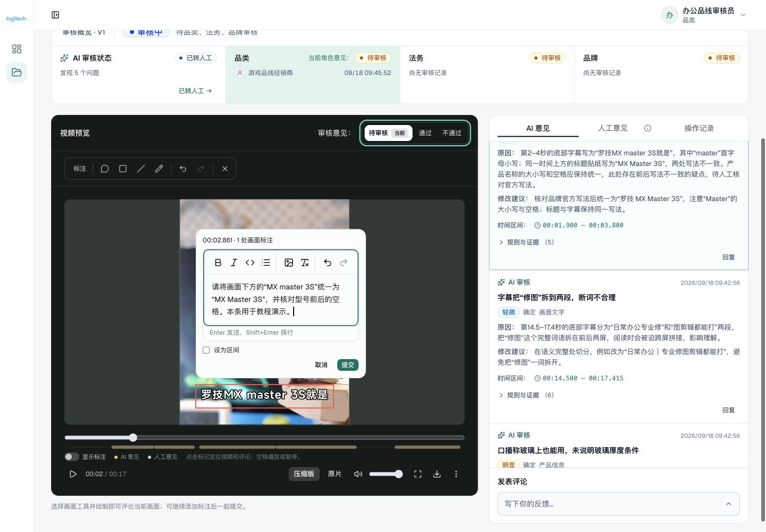Insert bullet list in comment editor
The height and width of the screenshot is (532, 766).
click(x=266, y=262)
